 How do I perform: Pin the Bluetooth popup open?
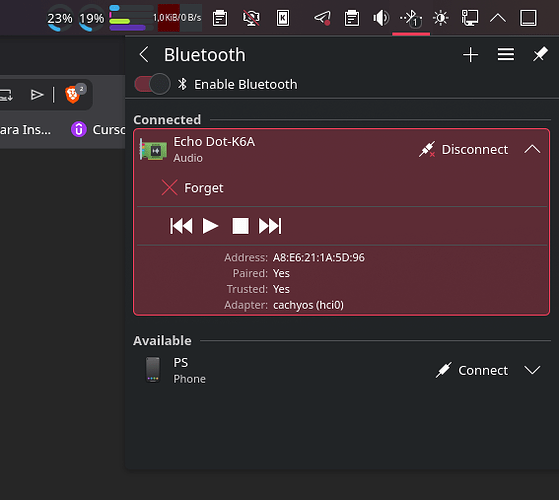[x=540, y=55]
